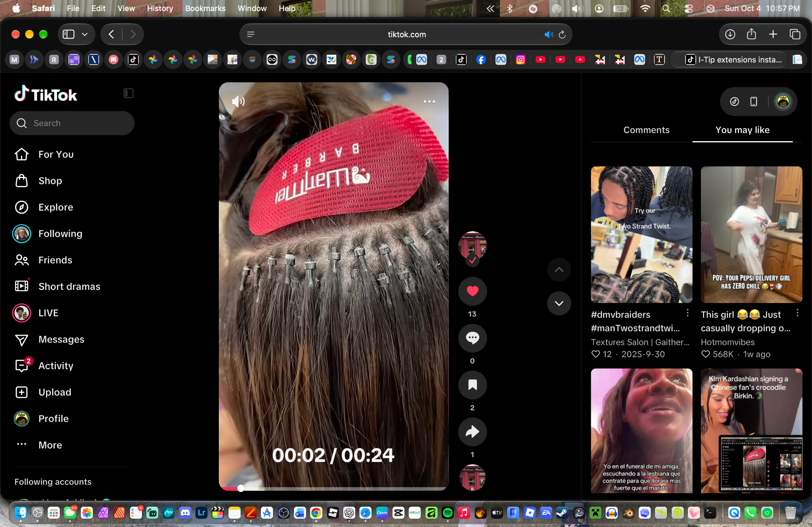The width and height of the screenshot is (812, 527).
Task: Open options for the #dmvbraiders video card
Action: pos(688,313)
